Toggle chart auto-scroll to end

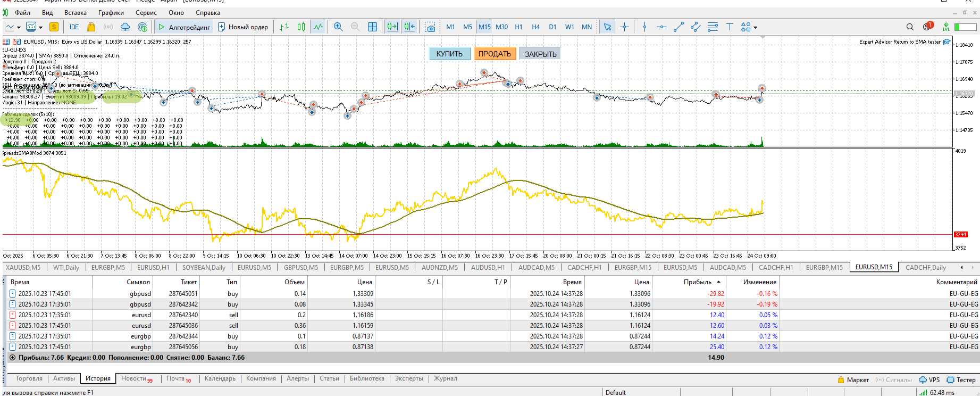point(392,27)
